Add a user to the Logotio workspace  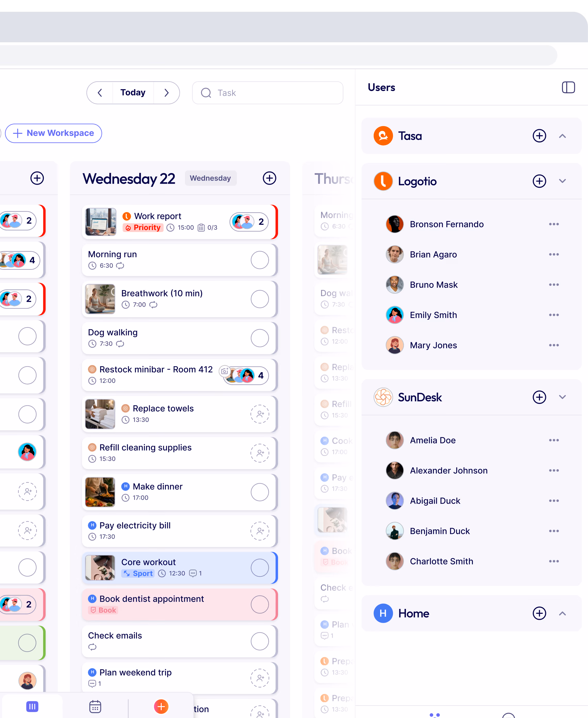(x=539, y=181)
